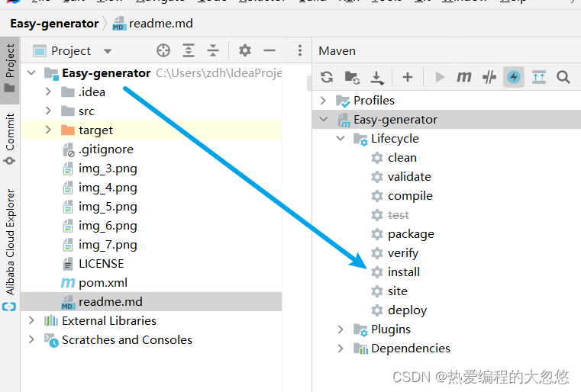Click the Maven panel search magnifier icon
The height and width of the screenshot is (392, 581).
tap(563, 77)
